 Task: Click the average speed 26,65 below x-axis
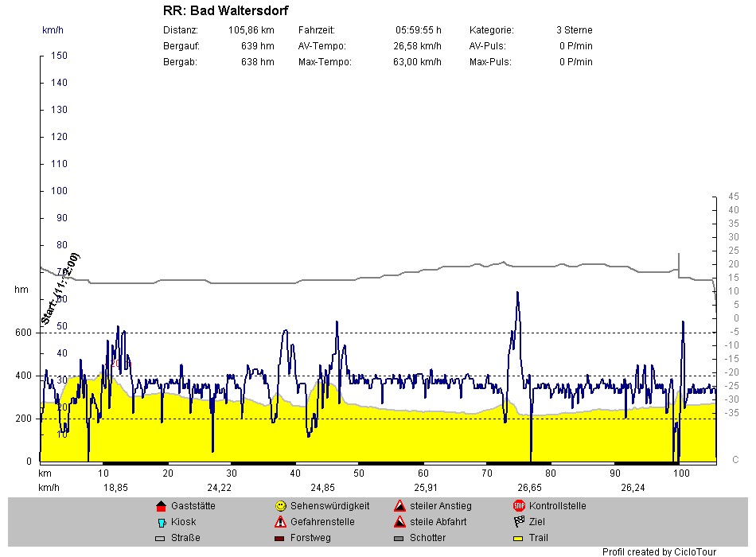[530, 488]
